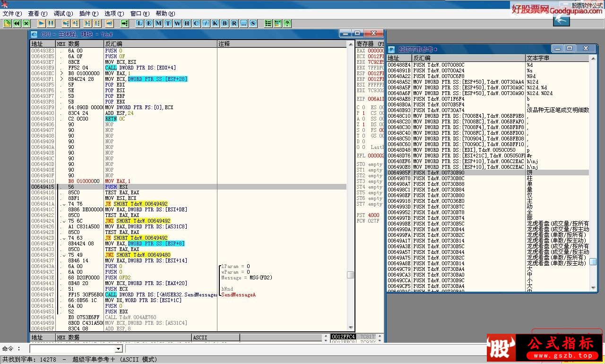Open Run trace with ellipsis button
This screenshot has width=605, height=364.
tap(243, 23)
